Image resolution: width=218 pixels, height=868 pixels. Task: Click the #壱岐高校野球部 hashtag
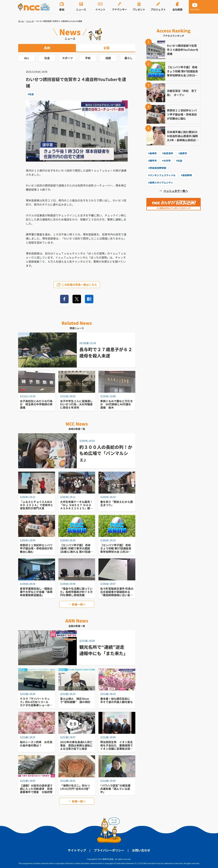[x=157, y=168]
